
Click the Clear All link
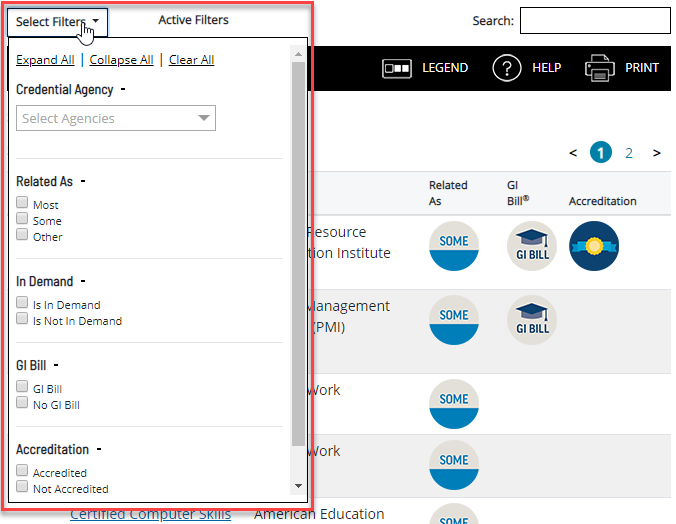[x=191, y=60]
